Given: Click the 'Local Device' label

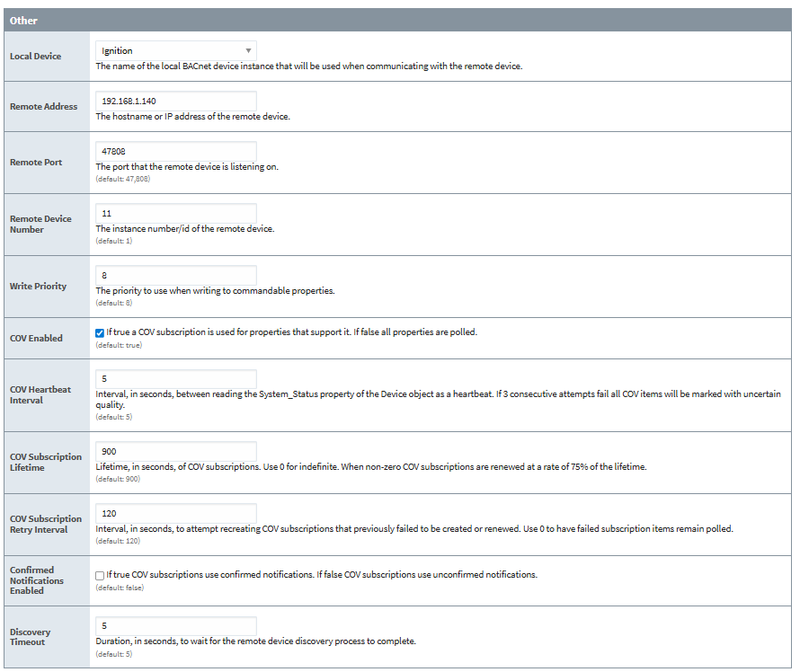Looking at the screenshot, I should (x=35, y=56).
